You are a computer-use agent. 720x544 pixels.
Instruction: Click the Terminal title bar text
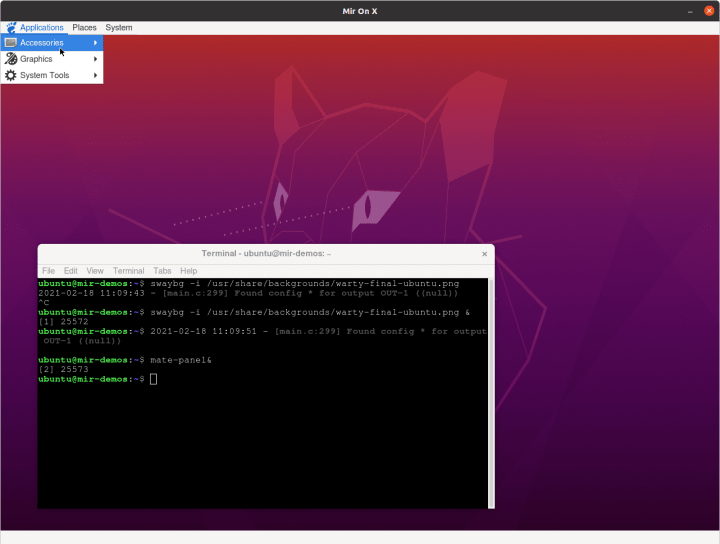pyautogui.click(x=266, y=253)
